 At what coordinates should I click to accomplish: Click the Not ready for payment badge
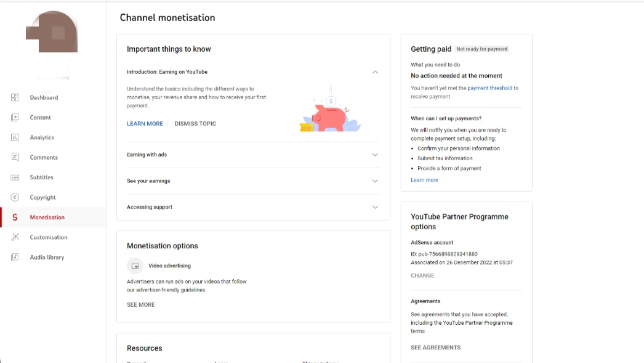(481, 49)
